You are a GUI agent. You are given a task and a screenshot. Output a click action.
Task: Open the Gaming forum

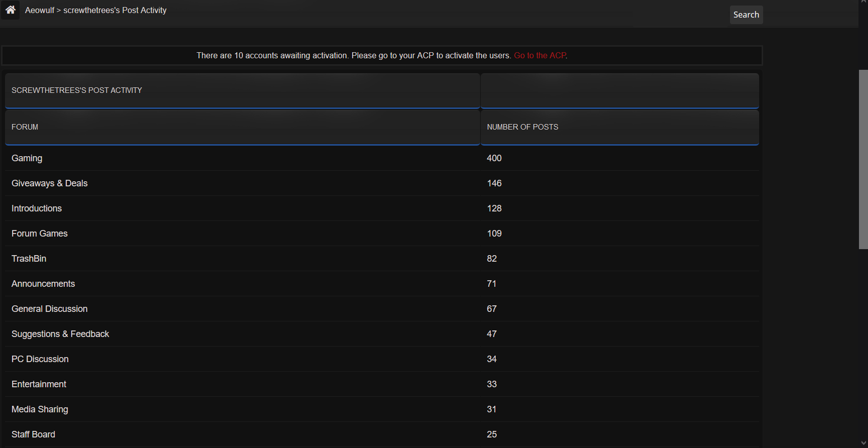tap(27, 158)
